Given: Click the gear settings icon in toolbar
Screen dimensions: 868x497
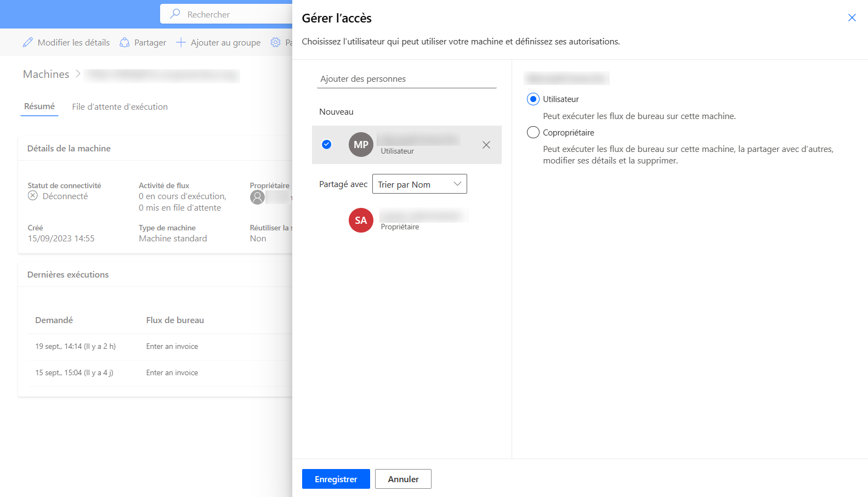Looking at the screenshot, I should (x=275, y=42).
